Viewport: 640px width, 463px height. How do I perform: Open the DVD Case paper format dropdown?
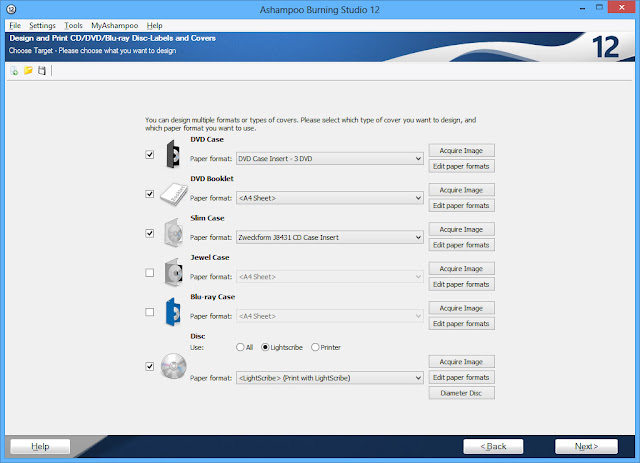pyautogui.click(x=329, y=158)
